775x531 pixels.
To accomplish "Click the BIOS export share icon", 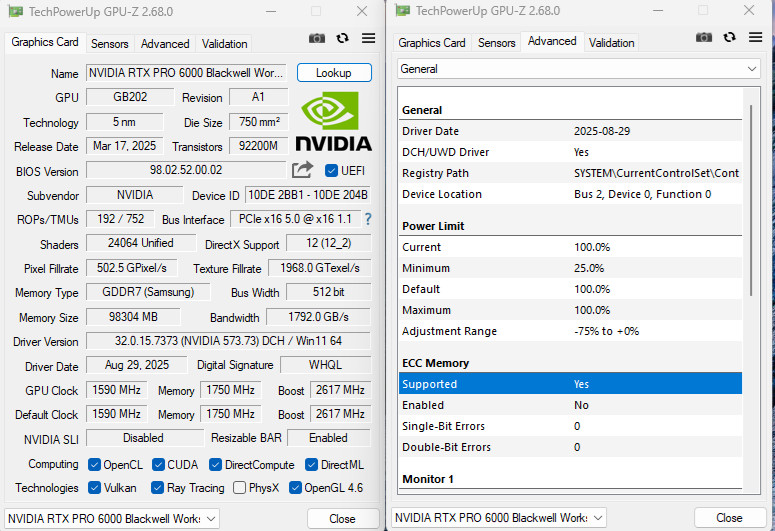I will [x=303, y=170].
